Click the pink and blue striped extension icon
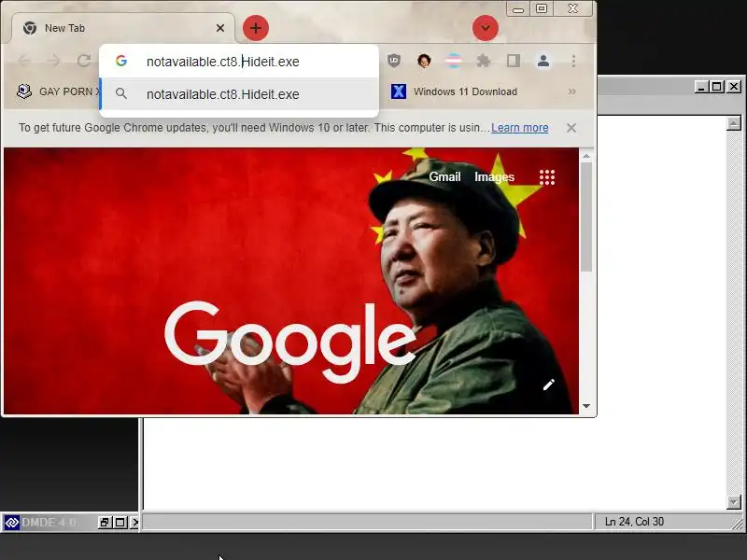This screenshot has height=560, width=747. pyautogui.click(x=453, y=61)
